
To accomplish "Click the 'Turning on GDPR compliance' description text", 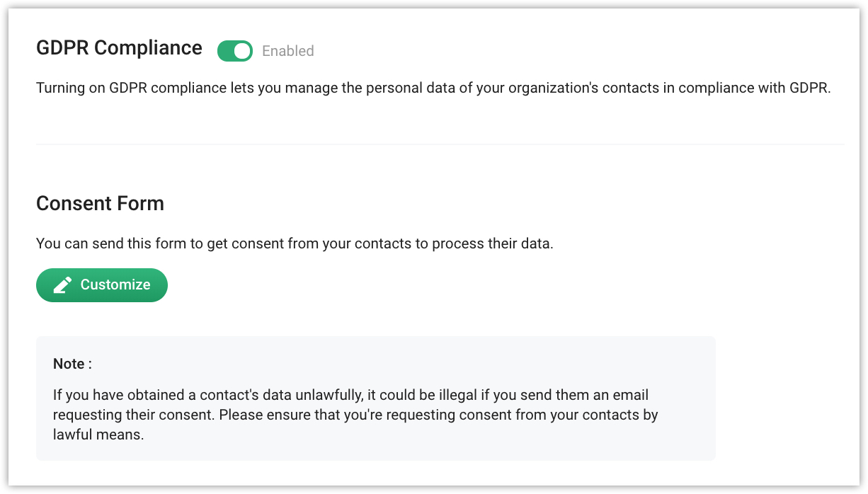I will (433, 89).
